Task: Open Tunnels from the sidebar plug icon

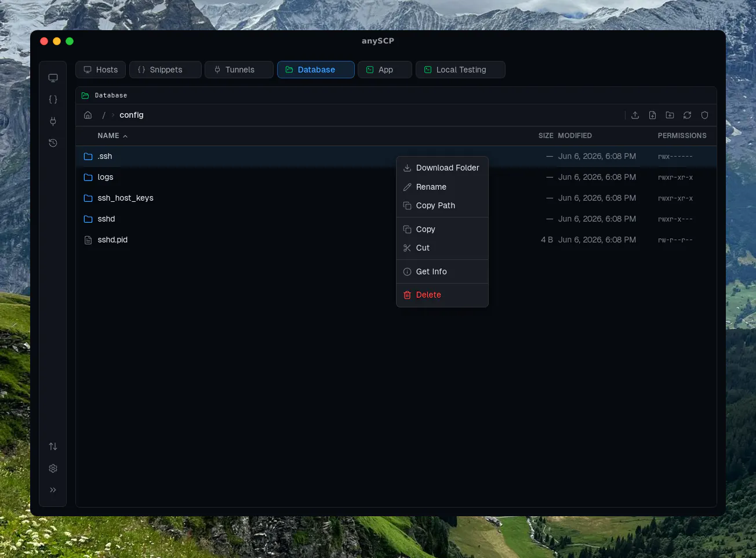Action: click(53, 121)
